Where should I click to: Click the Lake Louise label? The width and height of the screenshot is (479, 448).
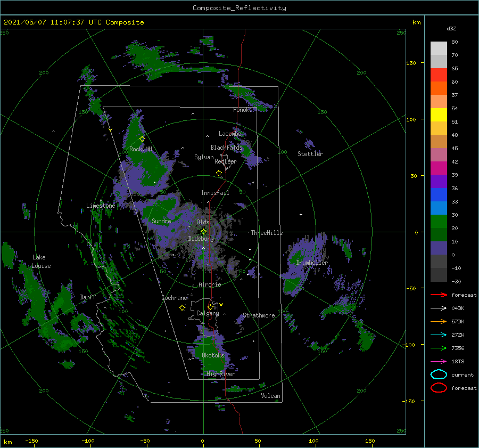(x=41, y=262)
